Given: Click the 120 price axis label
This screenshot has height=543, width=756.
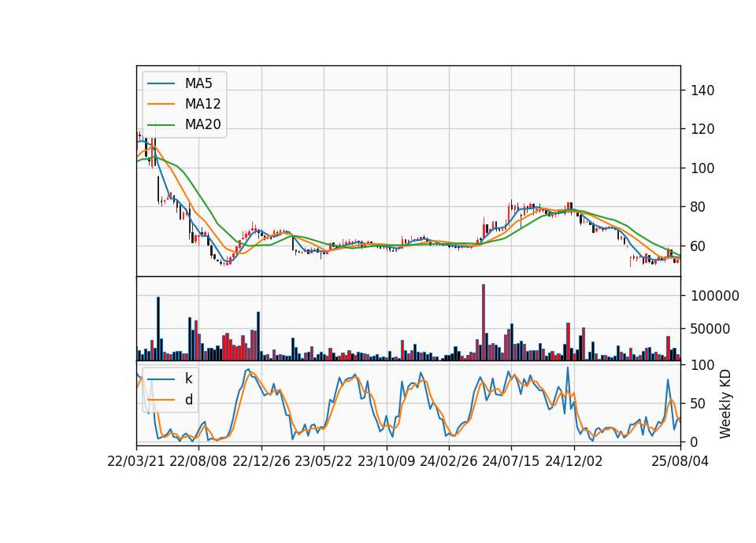Looking at the screenshot, I should click(702, 129).
